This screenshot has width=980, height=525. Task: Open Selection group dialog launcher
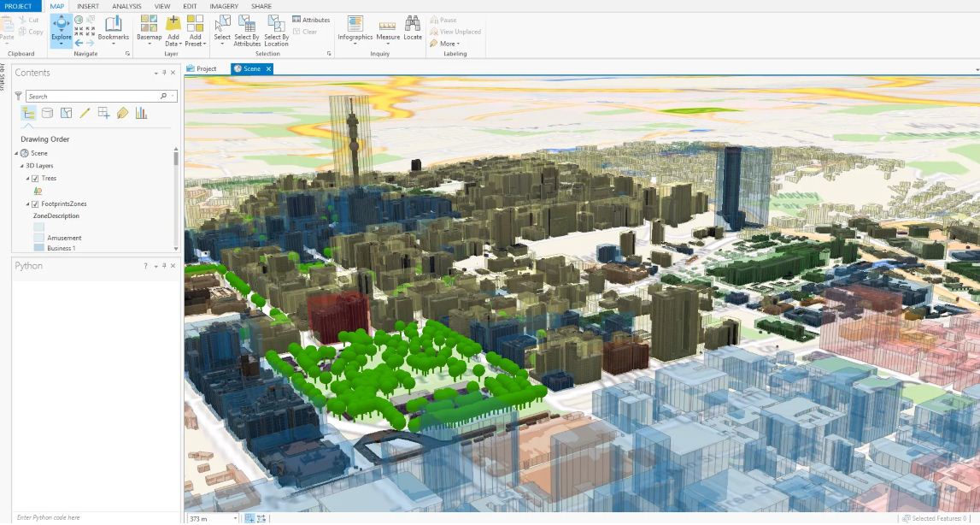(x=330, y=54)
